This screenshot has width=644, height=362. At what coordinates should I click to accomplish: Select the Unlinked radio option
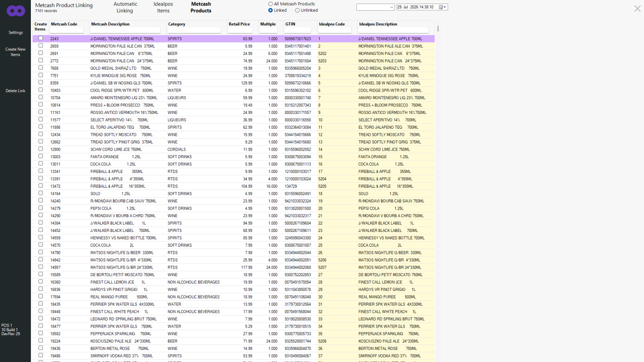point(297,10)
